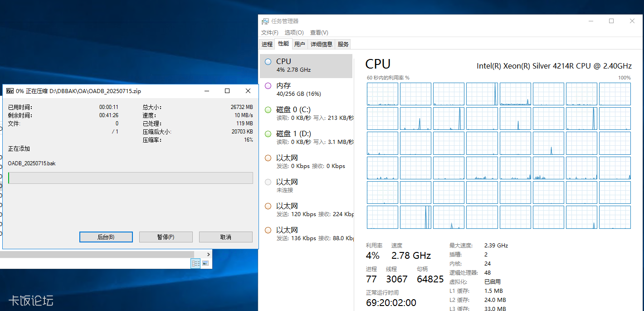
Task: Maximize the Task Manager window
Action: 611,21
